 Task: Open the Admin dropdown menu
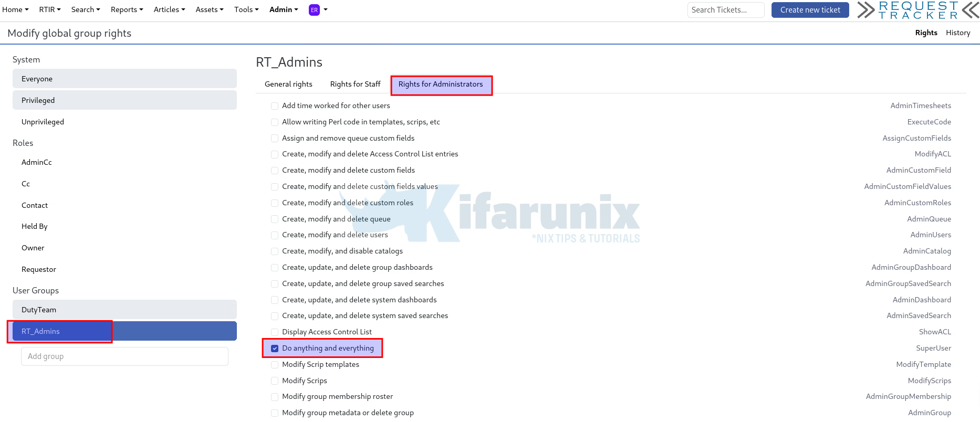tap(284, 9)
